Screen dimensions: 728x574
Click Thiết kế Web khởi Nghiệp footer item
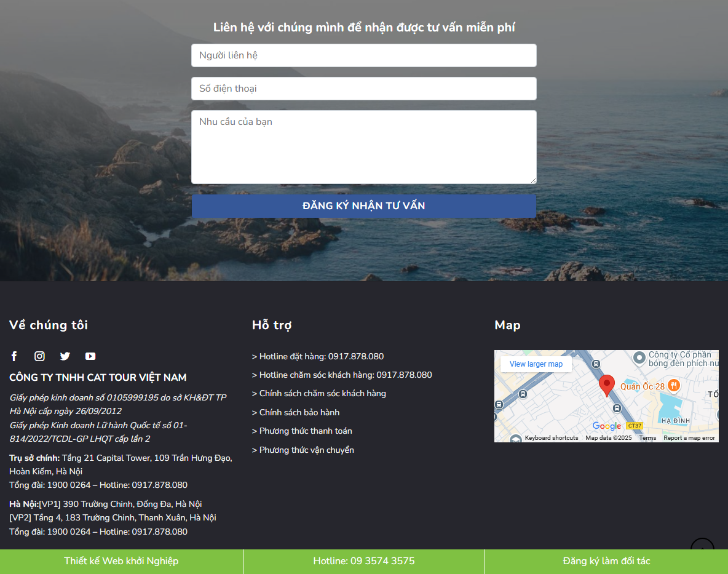click(x=121, y=560)
